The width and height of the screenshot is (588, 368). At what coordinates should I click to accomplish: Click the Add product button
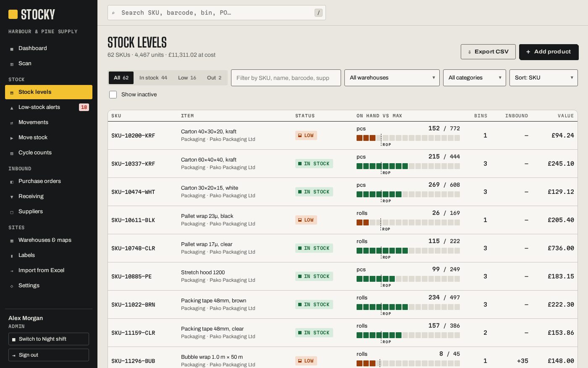(x=549, y=52)
